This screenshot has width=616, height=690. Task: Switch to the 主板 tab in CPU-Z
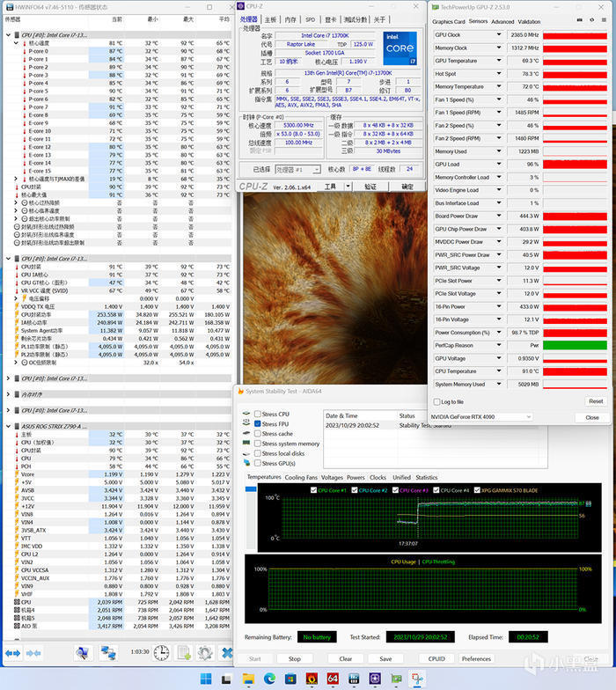click(271, 19)
